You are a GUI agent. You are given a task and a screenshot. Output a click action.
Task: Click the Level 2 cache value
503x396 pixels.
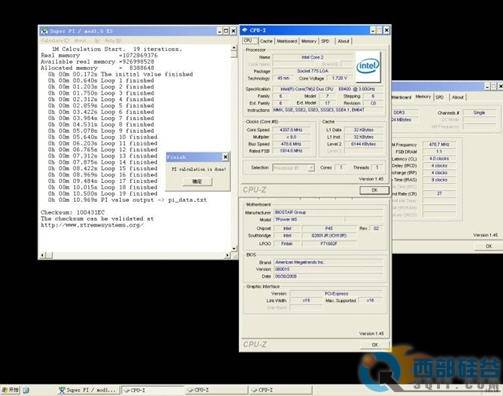pos(363,144)
